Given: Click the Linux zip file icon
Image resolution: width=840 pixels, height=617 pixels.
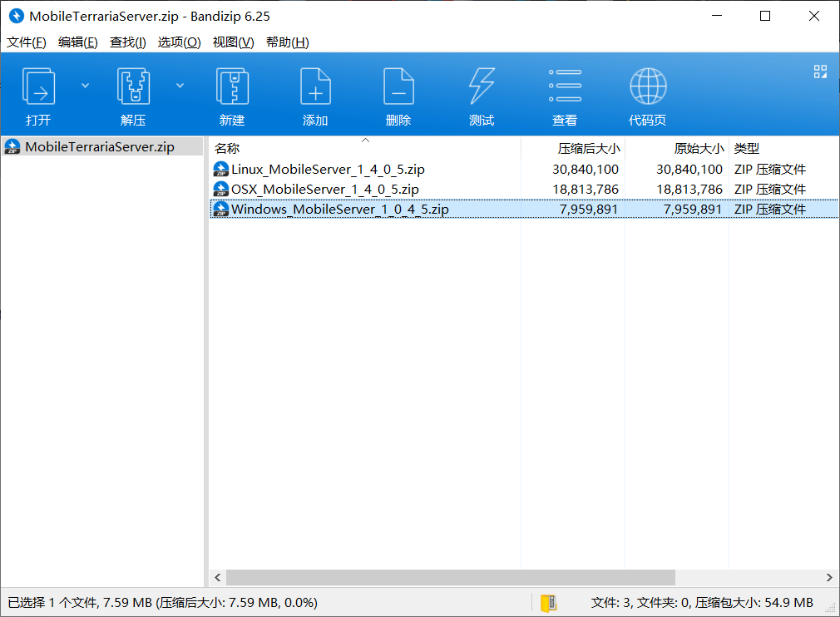Looking at the screenshot, I should pos(220,170).
